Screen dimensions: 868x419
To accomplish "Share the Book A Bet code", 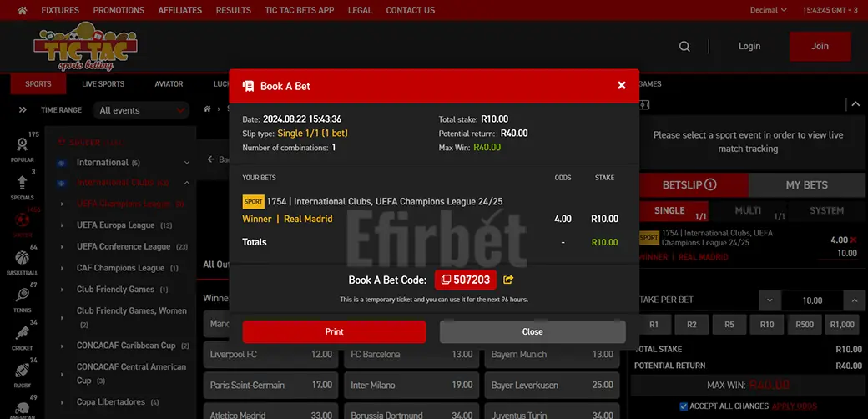I will (x=508, y=280).
